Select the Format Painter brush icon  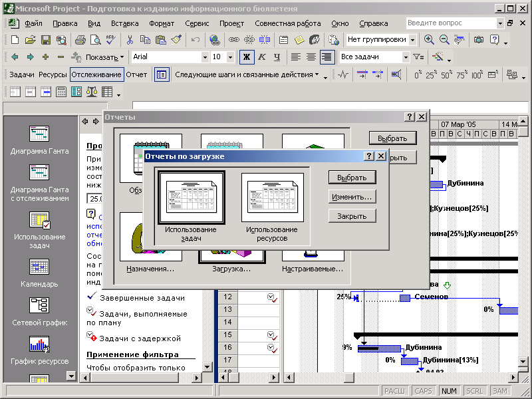(176, 40)
